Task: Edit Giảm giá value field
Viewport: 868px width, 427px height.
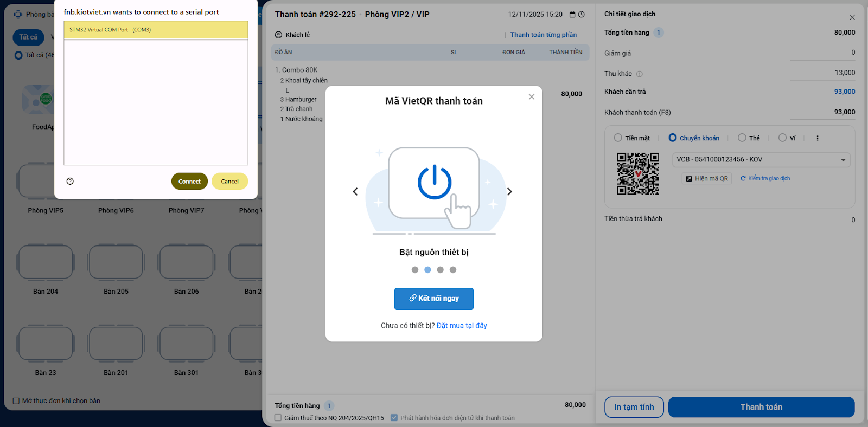Action: click(822, 53)
